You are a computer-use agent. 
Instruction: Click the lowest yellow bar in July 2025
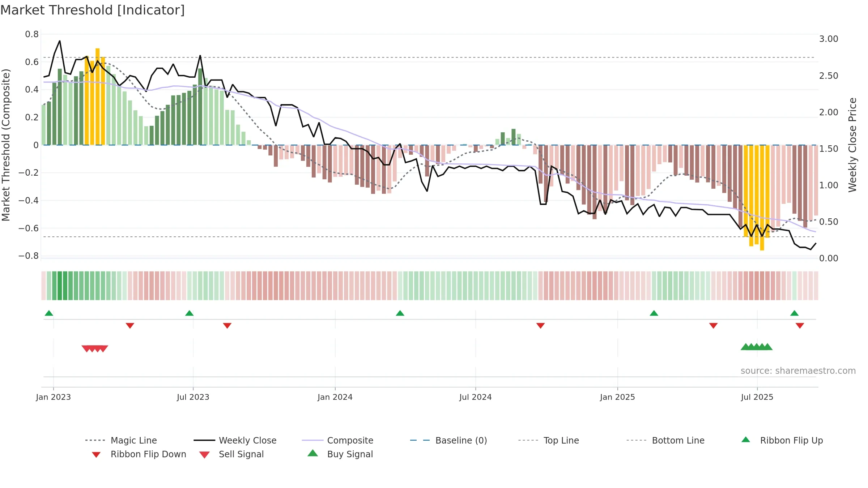point(762,198)
